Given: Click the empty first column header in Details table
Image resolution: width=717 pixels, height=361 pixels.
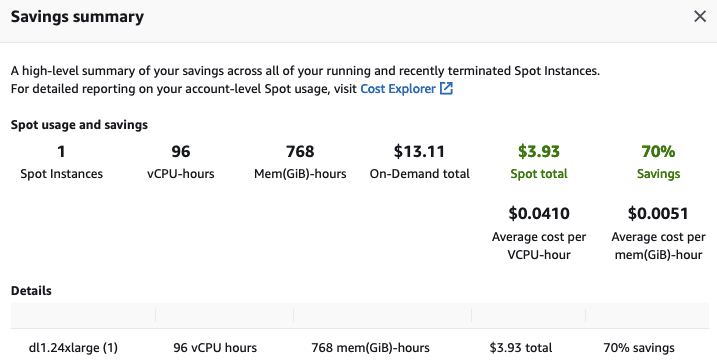Looking at the screenshot, I should [83, 316].
